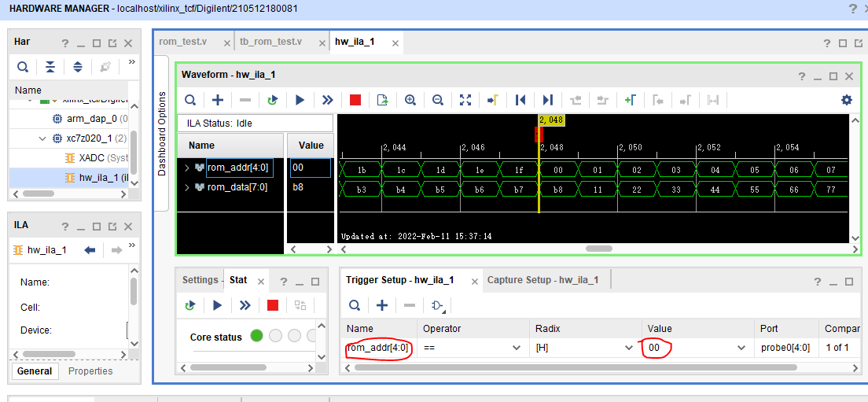Viewport: 868px width, 402px height.
Task: Search in the Hardware panel
Action: 23,67
